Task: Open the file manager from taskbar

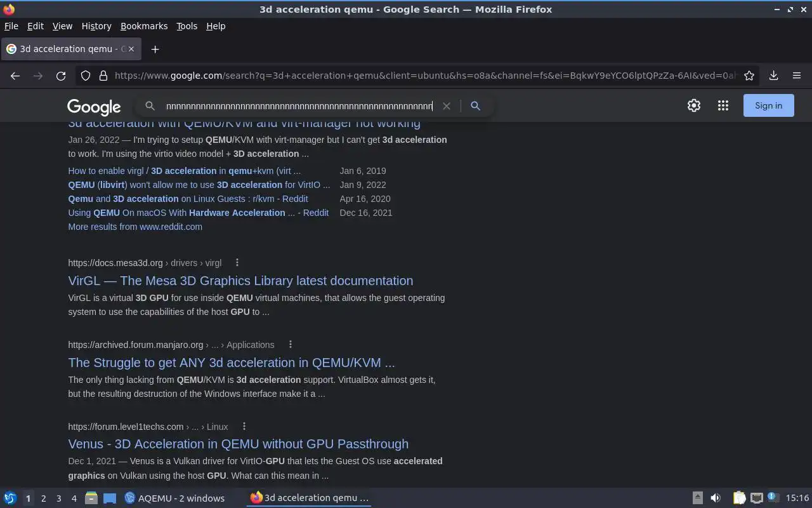Action: coord(91,498)
